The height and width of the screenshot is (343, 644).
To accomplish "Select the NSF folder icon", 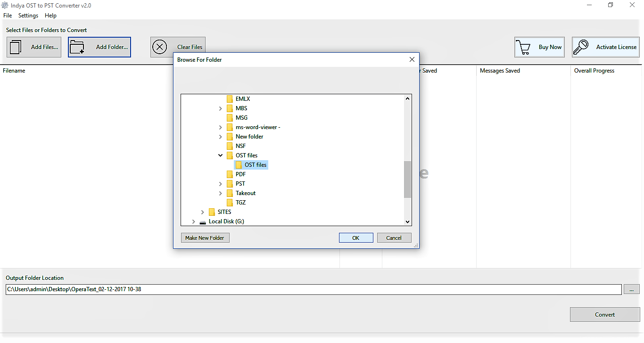I will 230,146.
